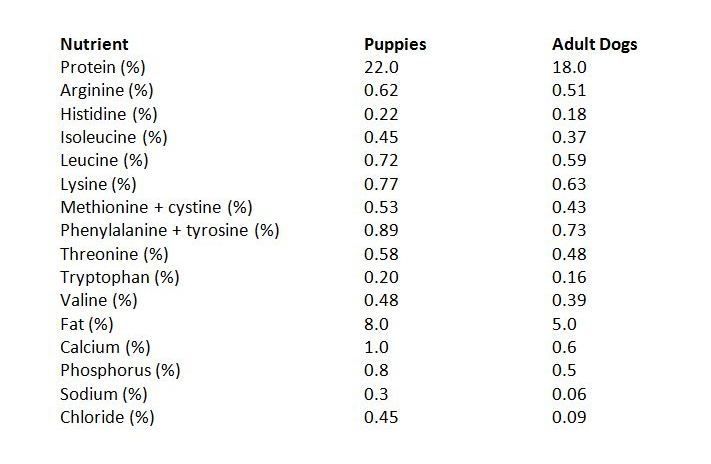Click the Nutrient column header
The image size is (711, 464).
pos(94,44)
